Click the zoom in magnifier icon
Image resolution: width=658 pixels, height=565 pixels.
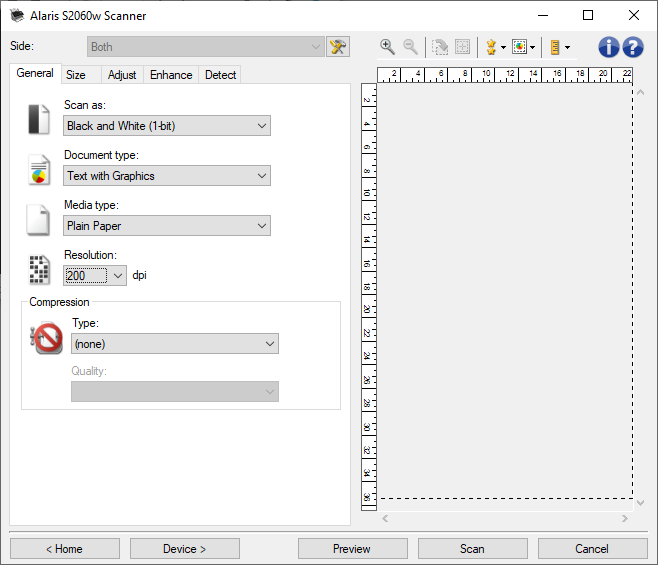click(x=387, y=47)
